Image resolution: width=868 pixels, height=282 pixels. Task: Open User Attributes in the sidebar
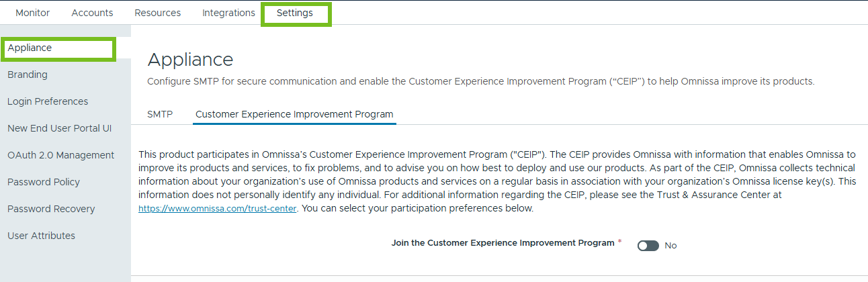pos(41,236)
